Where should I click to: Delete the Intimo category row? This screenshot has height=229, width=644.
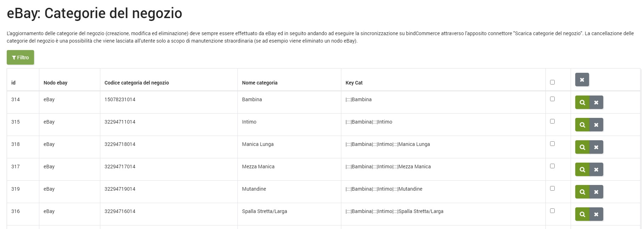click(x=596, y=125)
